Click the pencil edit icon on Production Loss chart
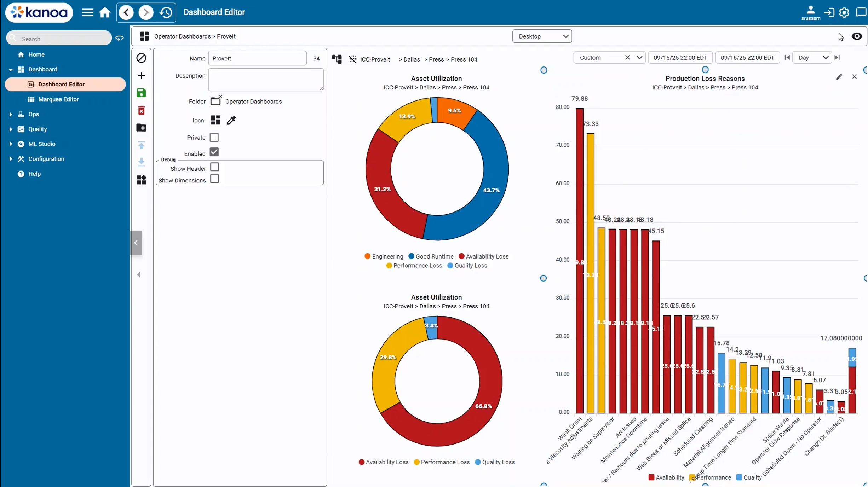This screenshot has height=487, width=868. [839, 77]
